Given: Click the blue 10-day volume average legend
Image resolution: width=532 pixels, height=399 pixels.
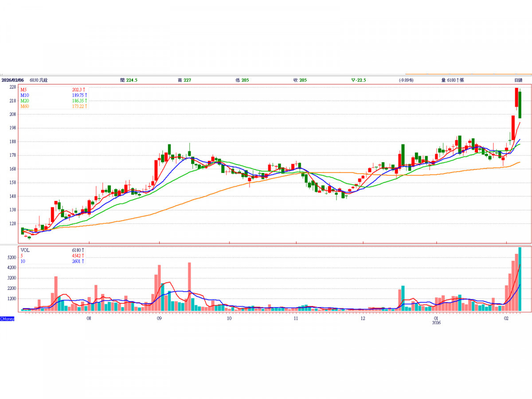Looking at the screenshot, I should (x=23, y=262).
